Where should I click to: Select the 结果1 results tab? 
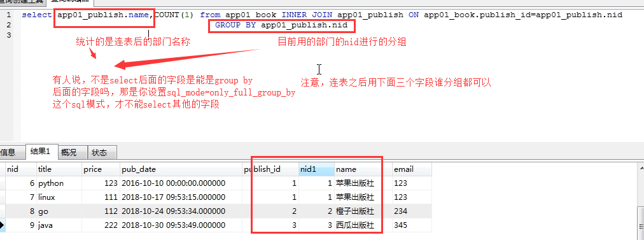(41, 152)
